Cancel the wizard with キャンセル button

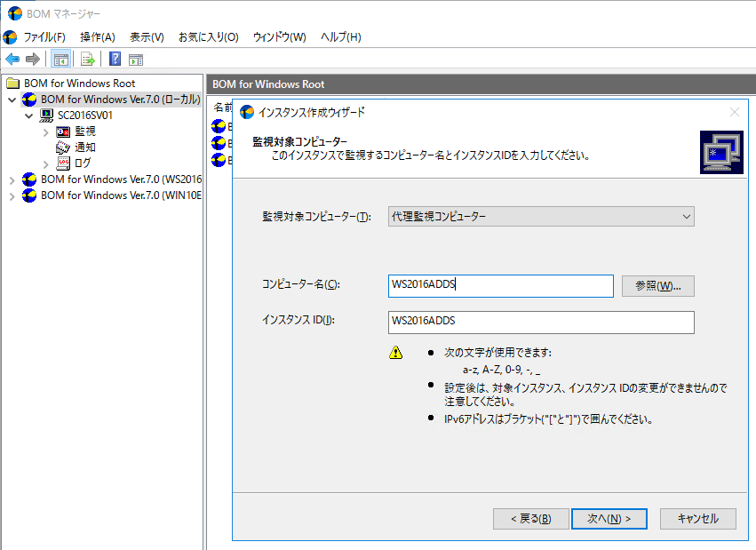pyautogui.click(x=697, y=519)
